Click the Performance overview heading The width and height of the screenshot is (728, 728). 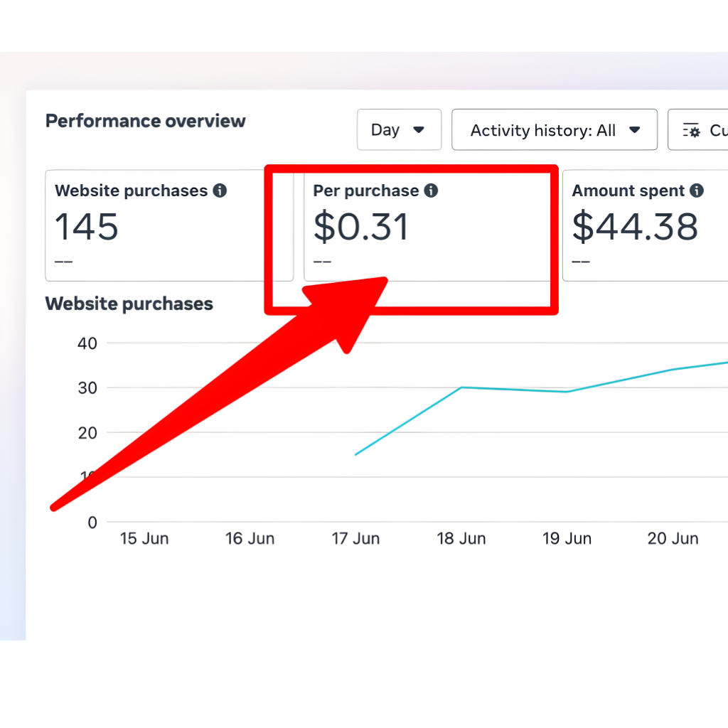145,121
